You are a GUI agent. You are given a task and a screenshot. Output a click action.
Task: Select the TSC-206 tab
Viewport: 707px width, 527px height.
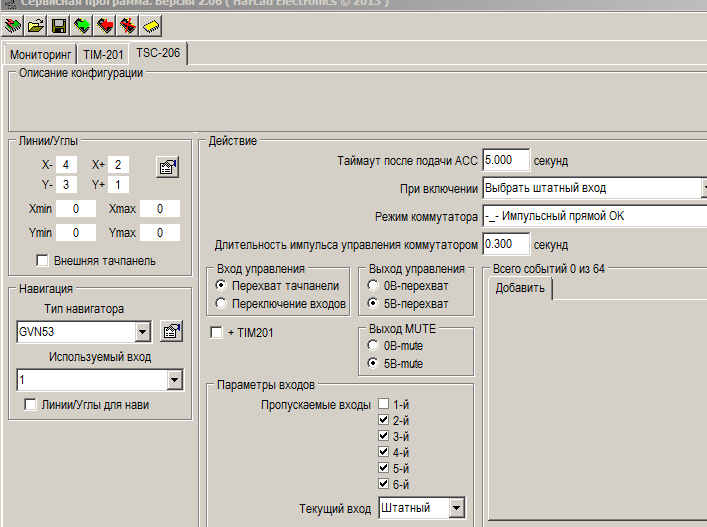click(158, 53)
